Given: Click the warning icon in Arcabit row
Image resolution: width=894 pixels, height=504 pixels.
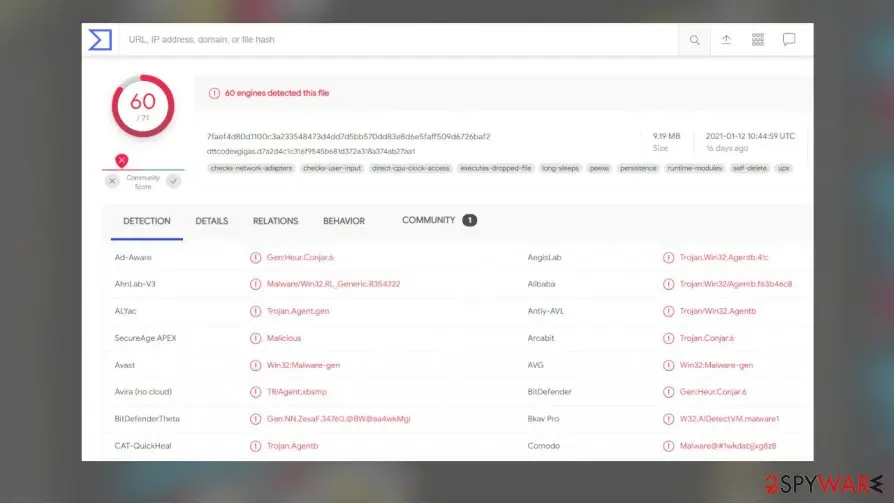Looking at the screenshot, I should tap(668, 338).
